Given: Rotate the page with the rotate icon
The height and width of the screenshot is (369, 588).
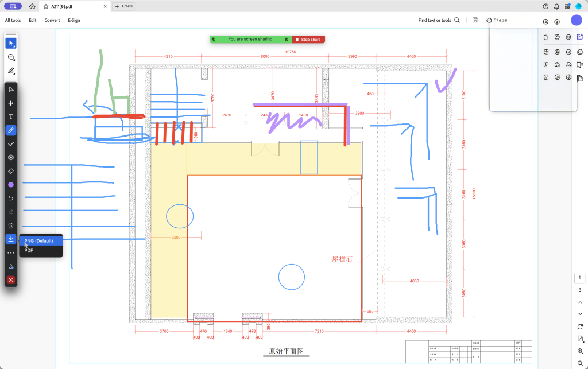Looking at the screenshot, I should [x=580, y=327].
